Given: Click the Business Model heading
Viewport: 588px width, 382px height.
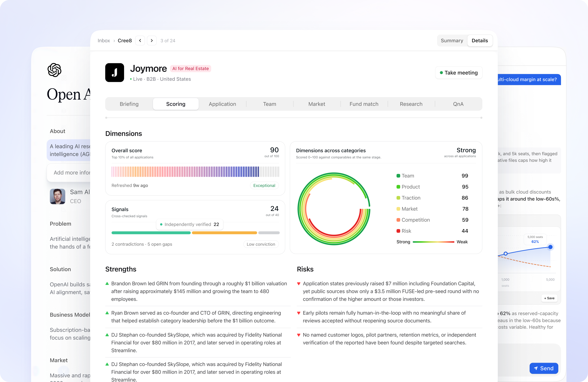Looking at the screenshot, I should 70,315.
